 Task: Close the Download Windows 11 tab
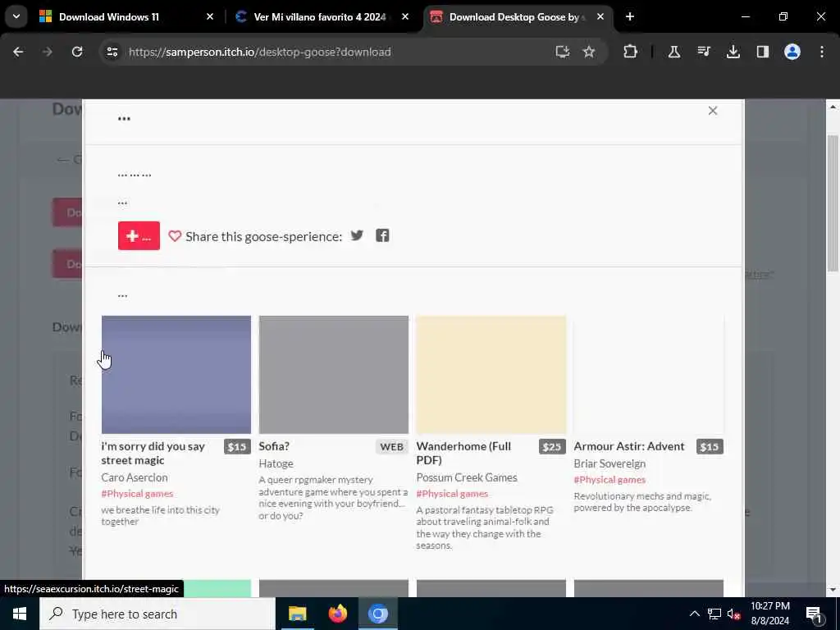click(x=210, y=17)
